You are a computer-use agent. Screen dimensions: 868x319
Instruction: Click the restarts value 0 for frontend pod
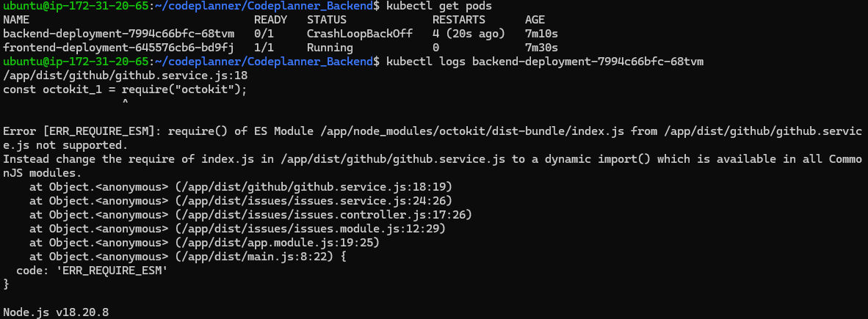[435, 48]
